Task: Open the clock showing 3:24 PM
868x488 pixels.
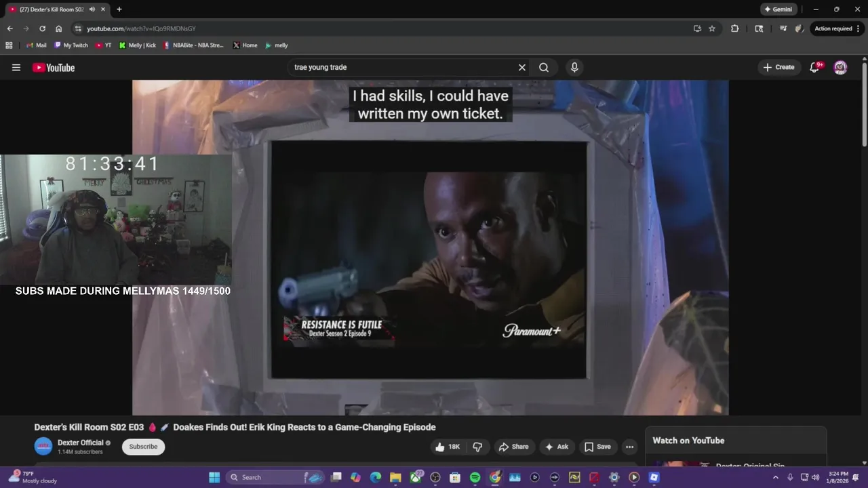Action: point(838,477)
